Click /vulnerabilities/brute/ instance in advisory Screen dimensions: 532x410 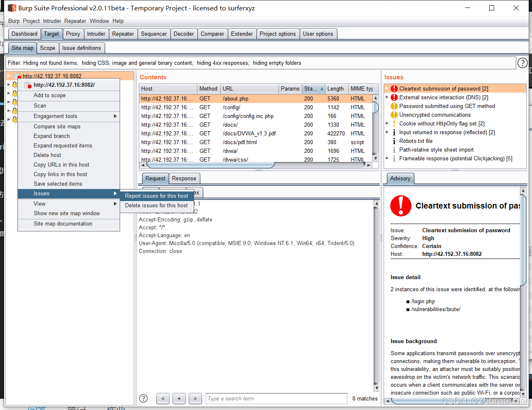coord(436,309)
